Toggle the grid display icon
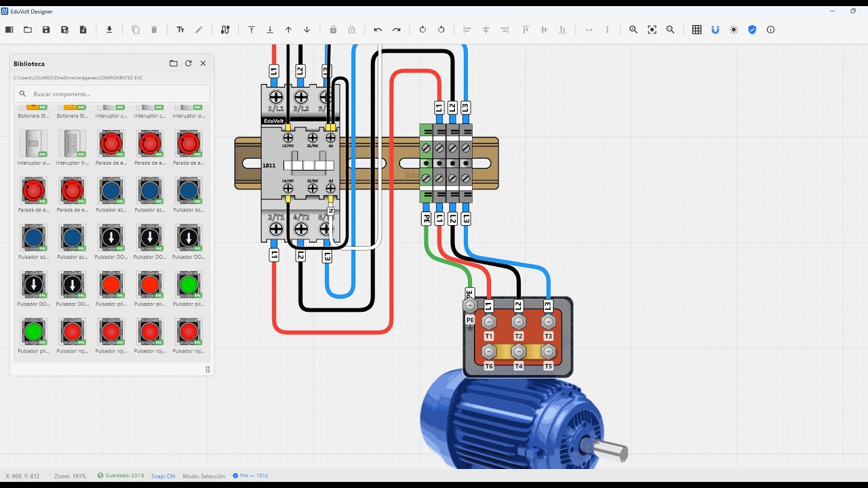Image resolution: width=868 pixels, height=488 pixels. pos(696,30)
